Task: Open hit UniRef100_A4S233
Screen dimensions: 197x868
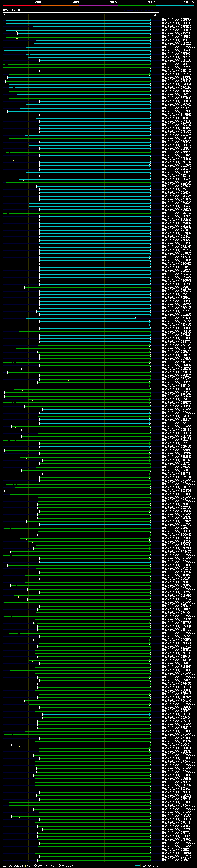Action: click(177, 33)
